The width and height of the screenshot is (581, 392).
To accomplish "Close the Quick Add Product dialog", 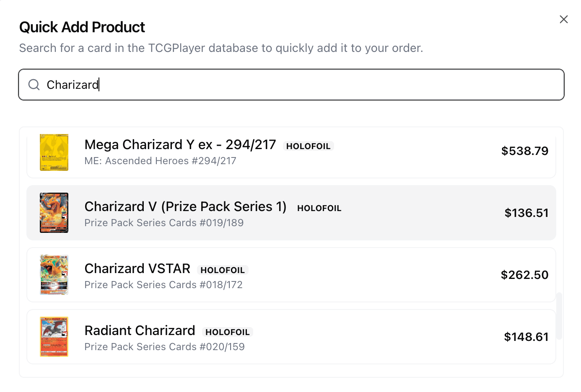I will click(563, 19).
